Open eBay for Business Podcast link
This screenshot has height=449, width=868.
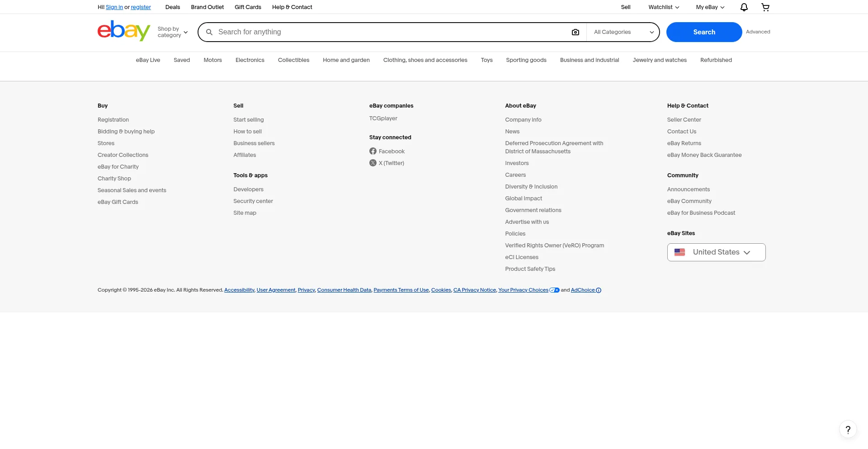coord(701,213)
